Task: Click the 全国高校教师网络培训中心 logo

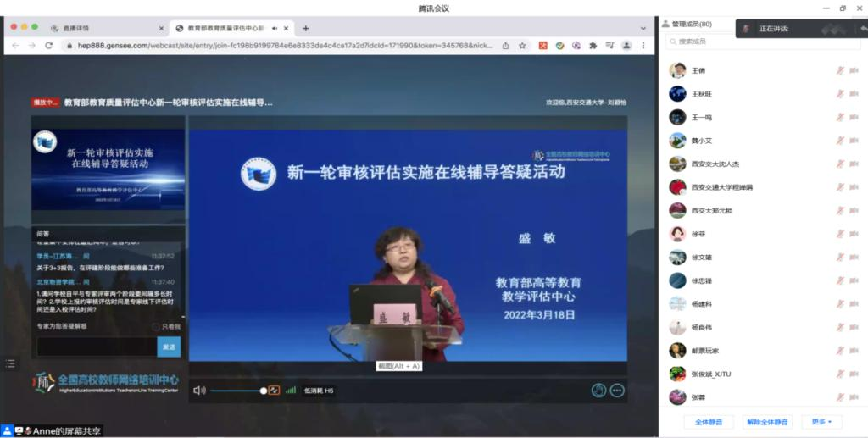Action: [x=106, y=382]
